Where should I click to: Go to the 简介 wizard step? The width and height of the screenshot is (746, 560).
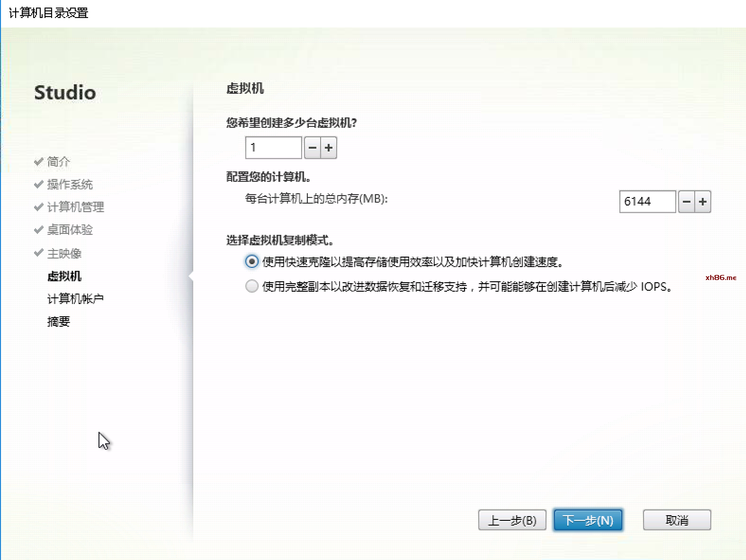[59, 162]
